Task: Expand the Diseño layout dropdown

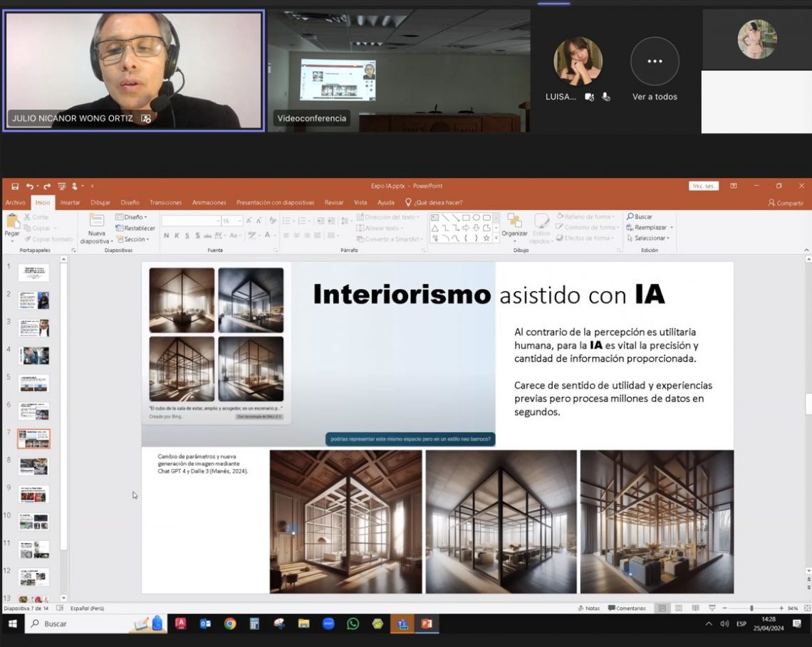Action: tap(132, 217)
